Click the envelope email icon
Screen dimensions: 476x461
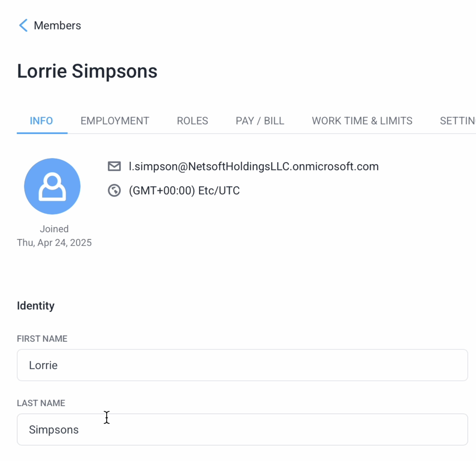pyautogui.click(x=114, y=166)
